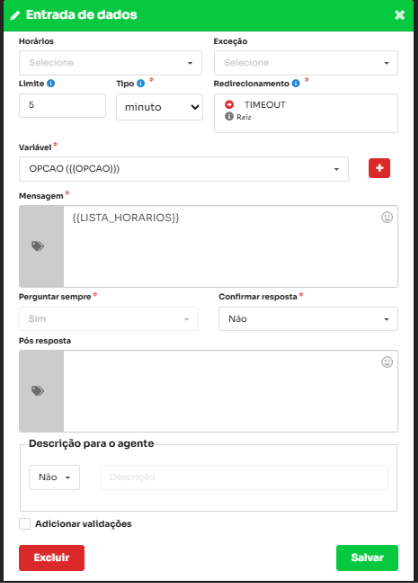This screenshot has width=418, height=583.
Task: Open emoji picker in Pós resposta field
Action: [x=387, y=362]
